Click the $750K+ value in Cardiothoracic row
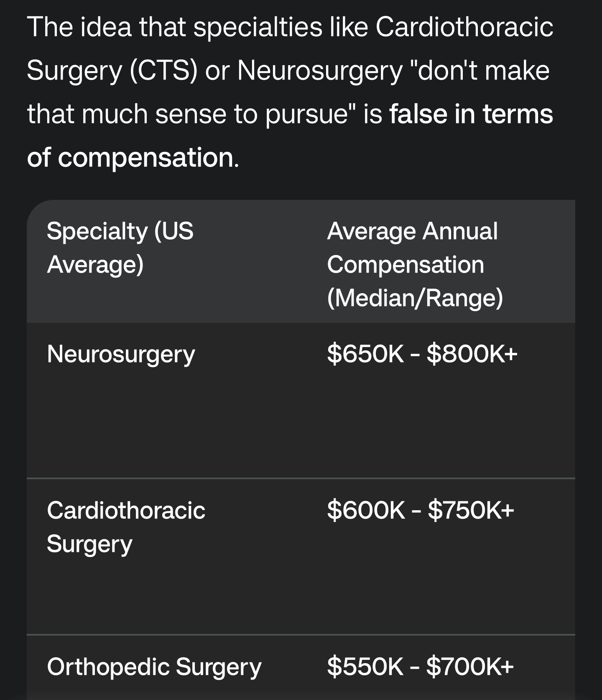 (471, 510)
